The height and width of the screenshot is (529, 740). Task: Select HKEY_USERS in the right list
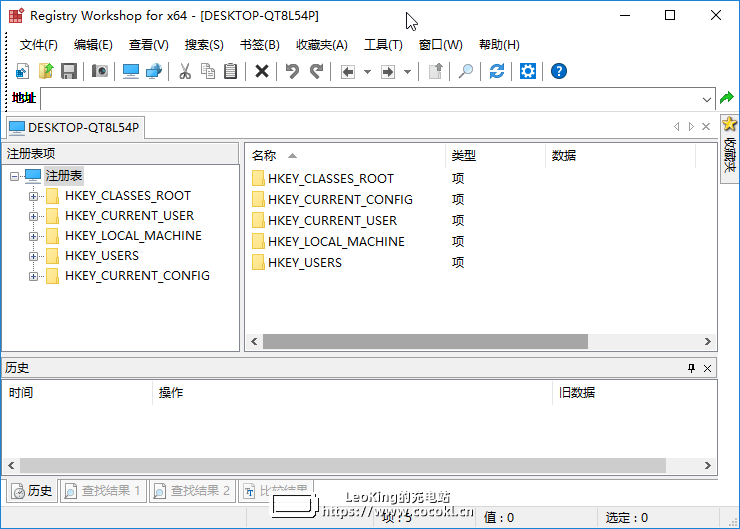pyautogui.click(x=297, y=263)
